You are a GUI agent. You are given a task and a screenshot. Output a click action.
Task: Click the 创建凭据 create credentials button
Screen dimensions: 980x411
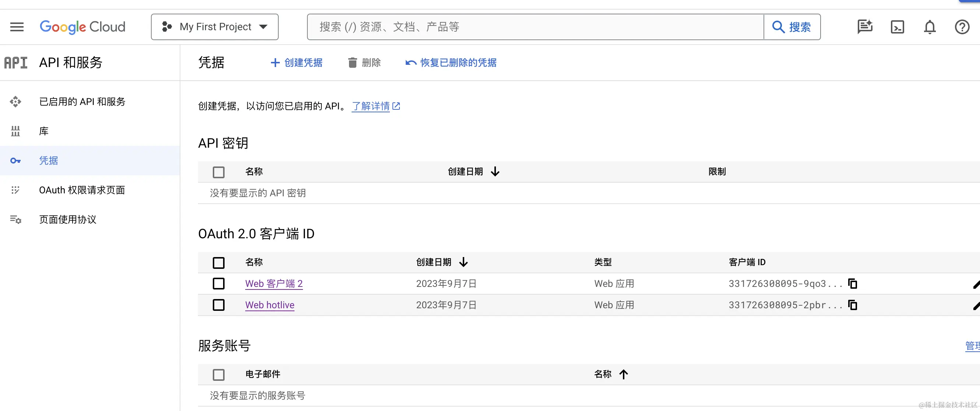(x=296, y=63)
